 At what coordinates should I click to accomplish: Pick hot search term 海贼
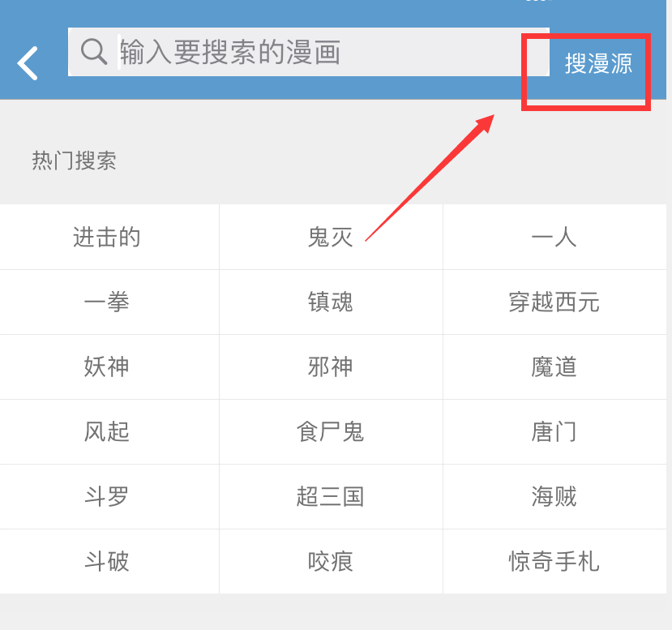554,496
